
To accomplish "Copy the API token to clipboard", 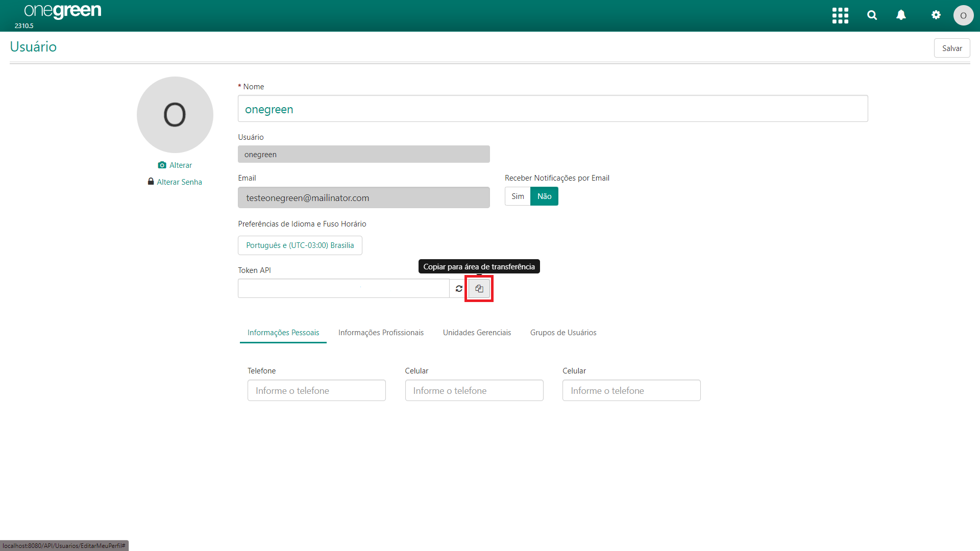I will pos(479,289).
